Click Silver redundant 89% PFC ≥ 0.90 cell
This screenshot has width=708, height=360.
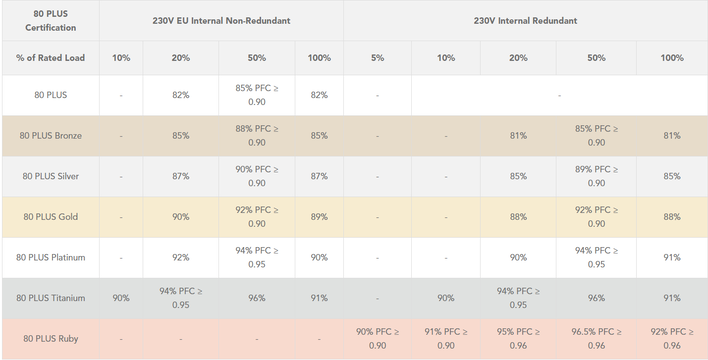596,176
